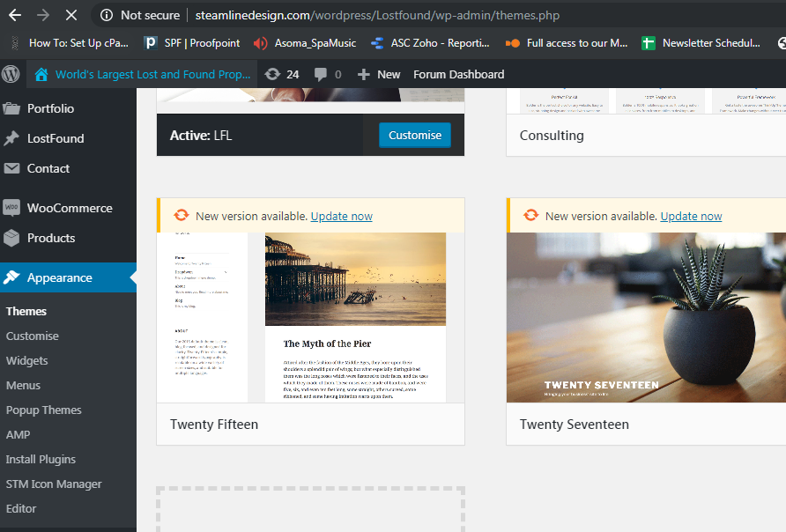Open the Full access to our M... bookmark
The image size is (786, 532).
click(x=577, y=43)
